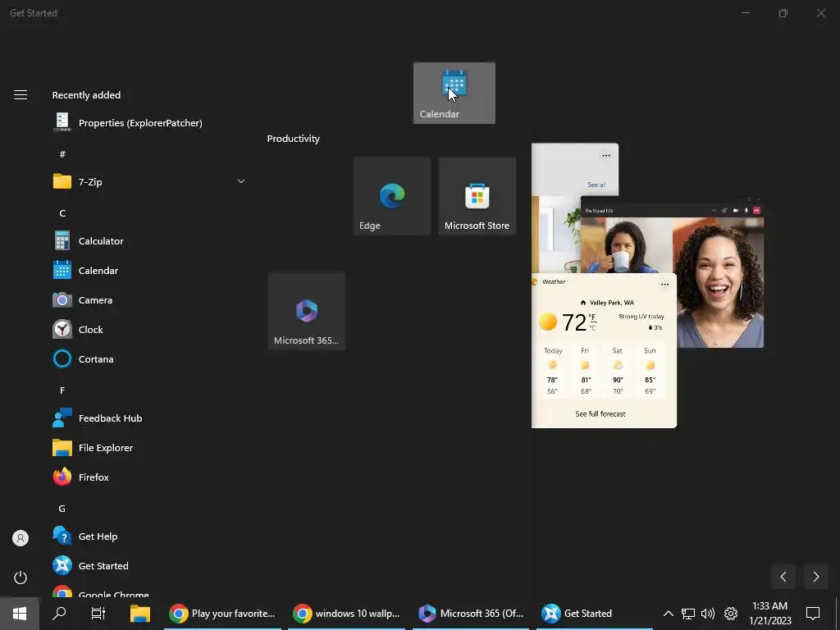Click the 'See all' link

[x=596, y=185]
